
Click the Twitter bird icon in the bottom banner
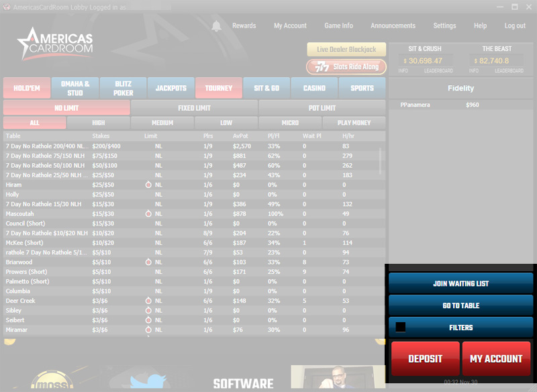pyautogui.click(x=148, y=381)
